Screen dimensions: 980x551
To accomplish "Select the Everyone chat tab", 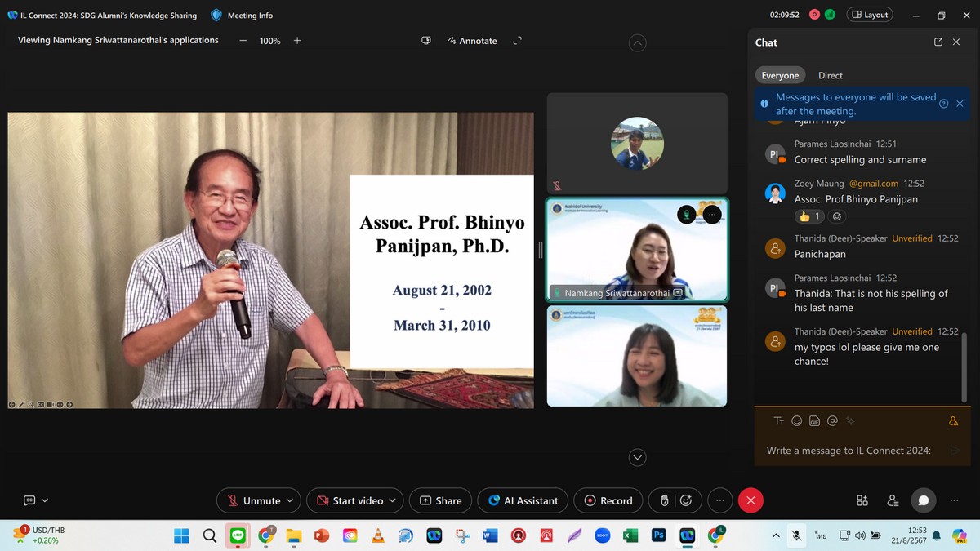I will (x=780, y=75).
